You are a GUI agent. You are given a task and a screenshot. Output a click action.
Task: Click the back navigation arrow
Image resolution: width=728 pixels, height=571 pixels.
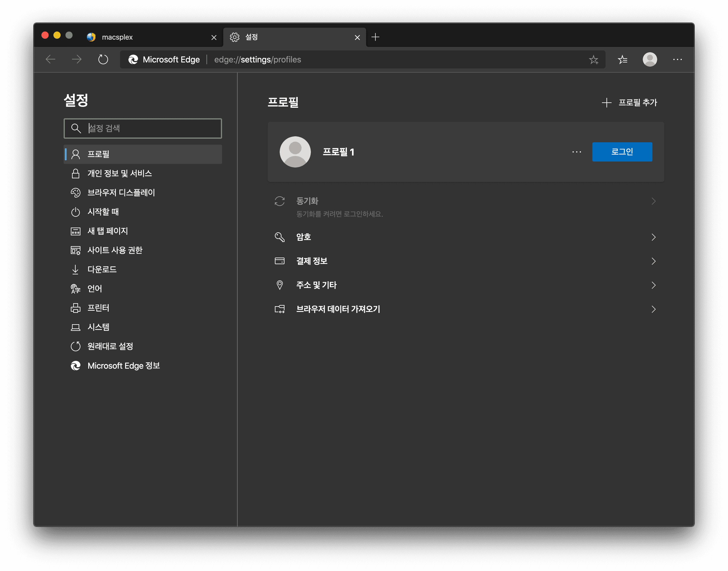50,59
